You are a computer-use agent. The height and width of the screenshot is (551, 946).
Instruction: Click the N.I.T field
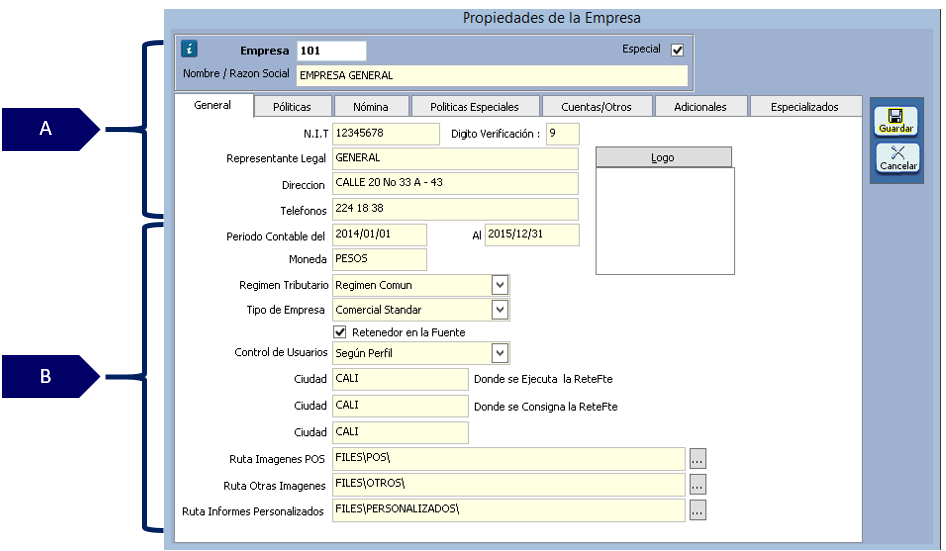386,133
